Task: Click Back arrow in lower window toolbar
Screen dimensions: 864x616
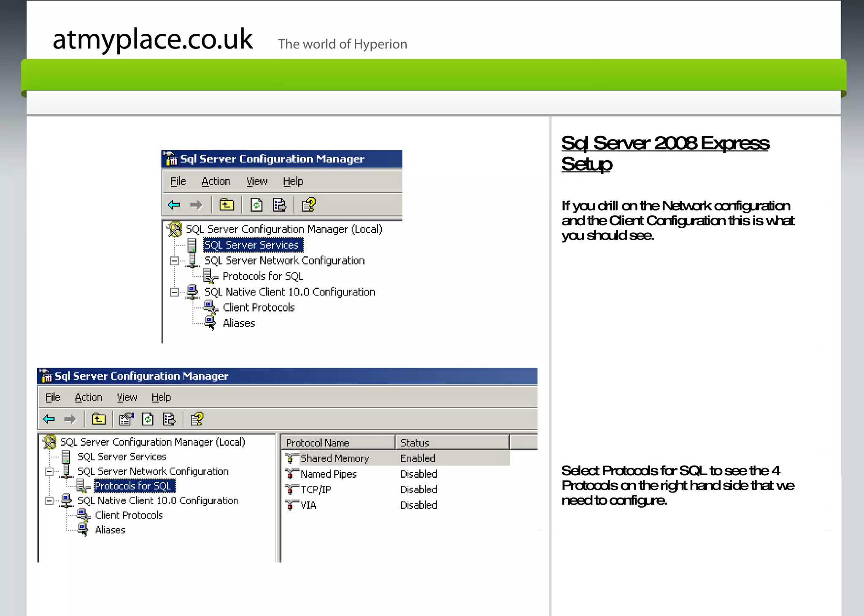Action: [49, 419]
